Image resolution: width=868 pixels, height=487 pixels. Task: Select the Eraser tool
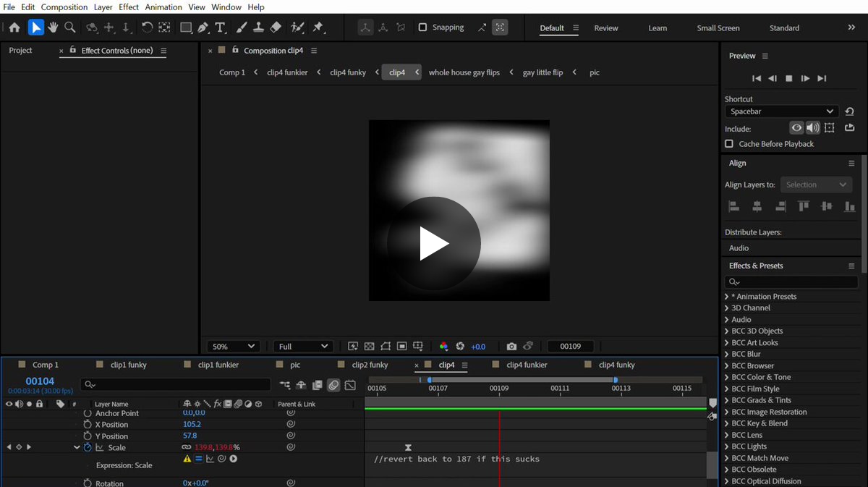276,27
